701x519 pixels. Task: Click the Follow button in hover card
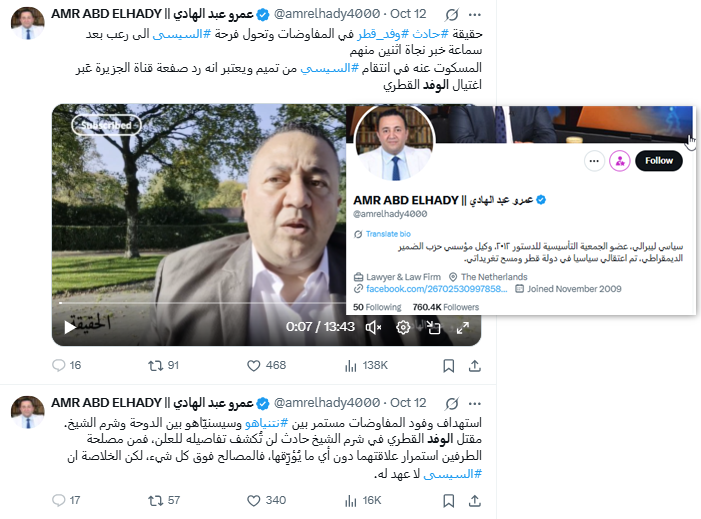point(659,161)
